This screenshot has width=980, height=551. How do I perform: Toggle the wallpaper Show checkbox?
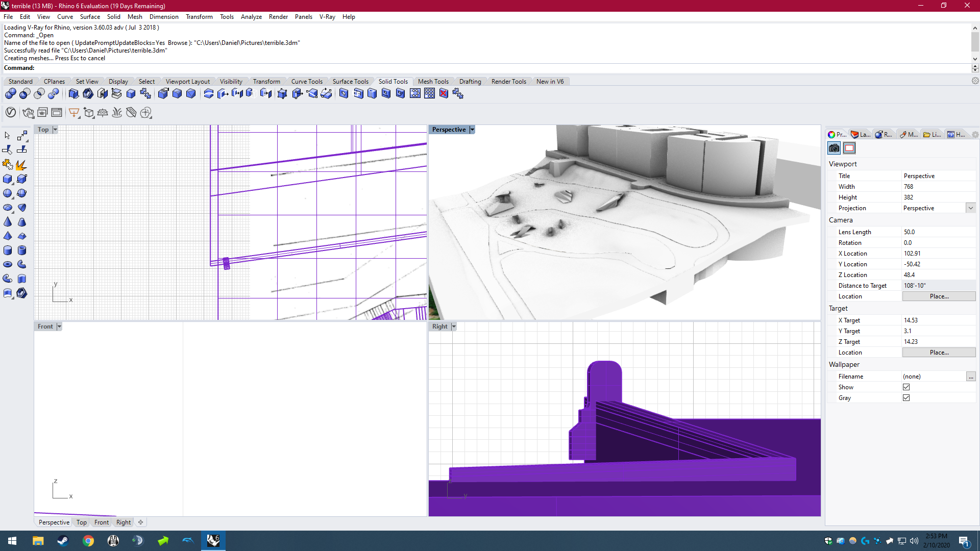click(906, 387)
